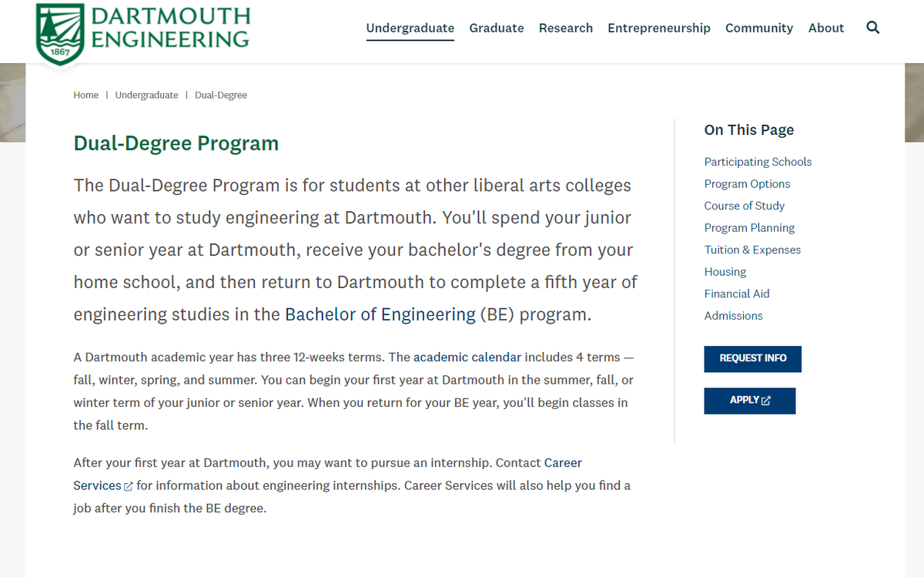Viewport: 924px width, 577px height.
Task: Navigate to the Admissions section link
Action: [x=733, y=316]
